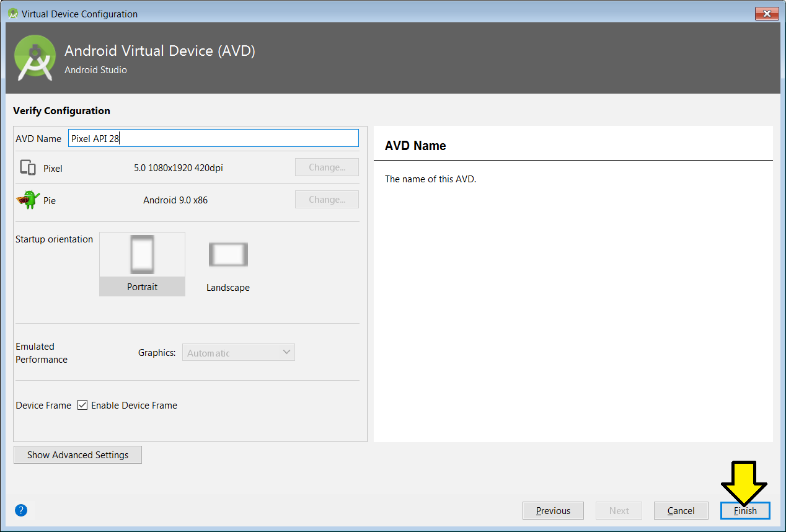Click the 'Android 9.0 x86' text
The width and height of the screenshot is (786, 532).
pos(175,200)
